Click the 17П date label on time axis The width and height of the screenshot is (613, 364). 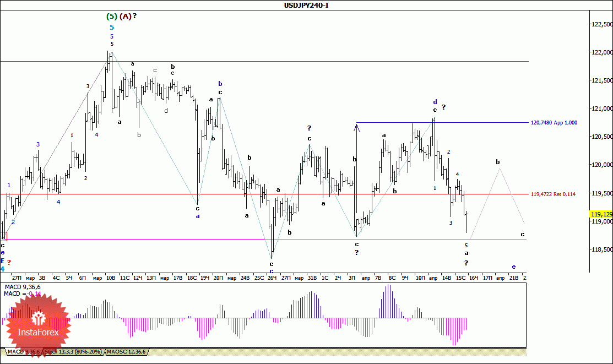[x=487, y=278]
